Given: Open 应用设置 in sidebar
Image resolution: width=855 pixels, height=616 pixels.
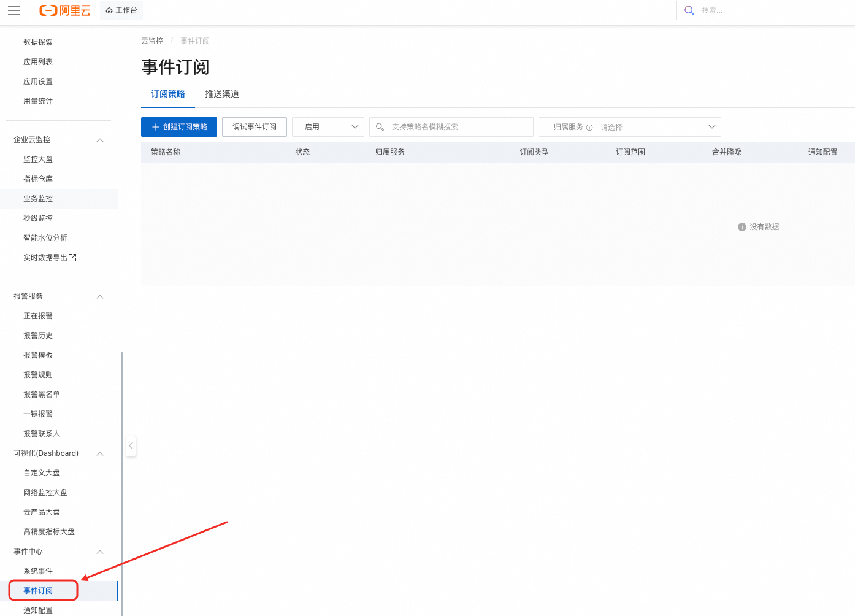Looking at the screenshot, I should click(38, 82).
